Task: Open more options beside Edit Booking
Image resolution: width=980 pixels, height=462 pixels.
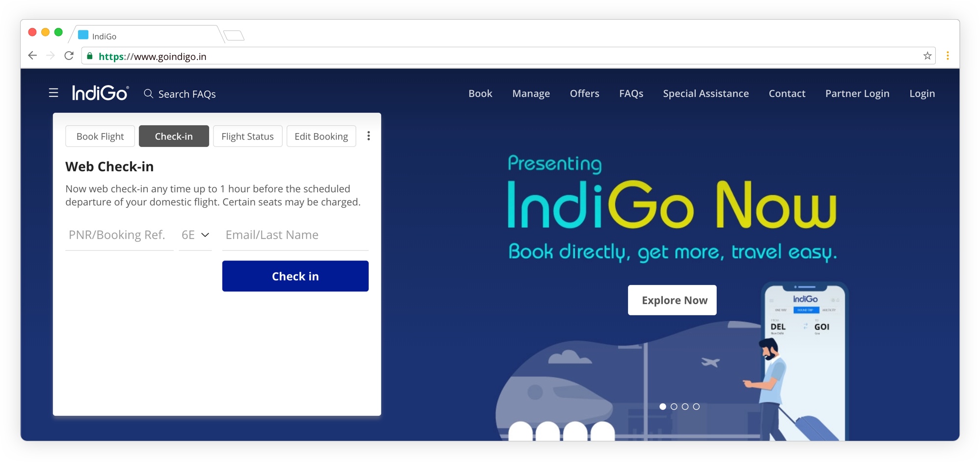Action: pyautogui.click(x=369, y=136)
